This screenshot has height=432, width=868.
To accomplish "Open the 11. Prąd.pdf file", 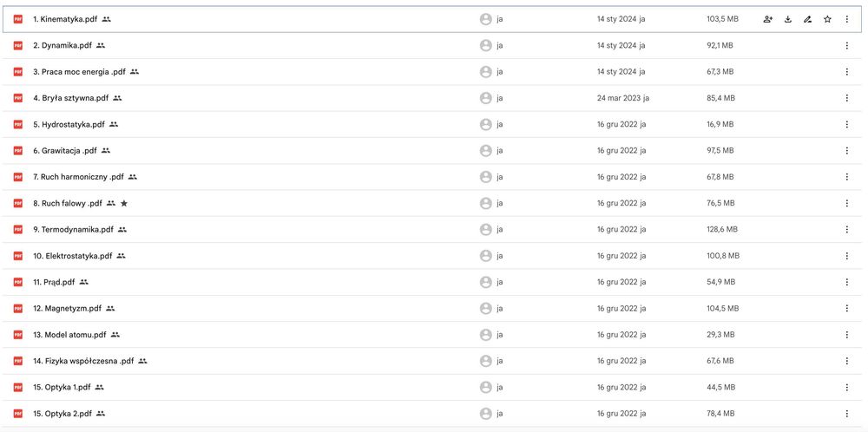I will [54, 282].
